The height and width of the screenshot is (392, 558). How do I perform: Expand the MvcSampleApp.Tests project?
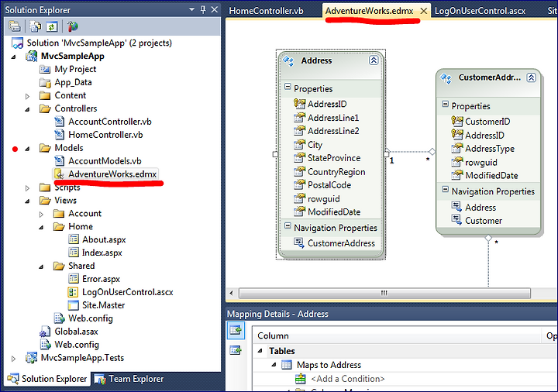pos(13,359)
